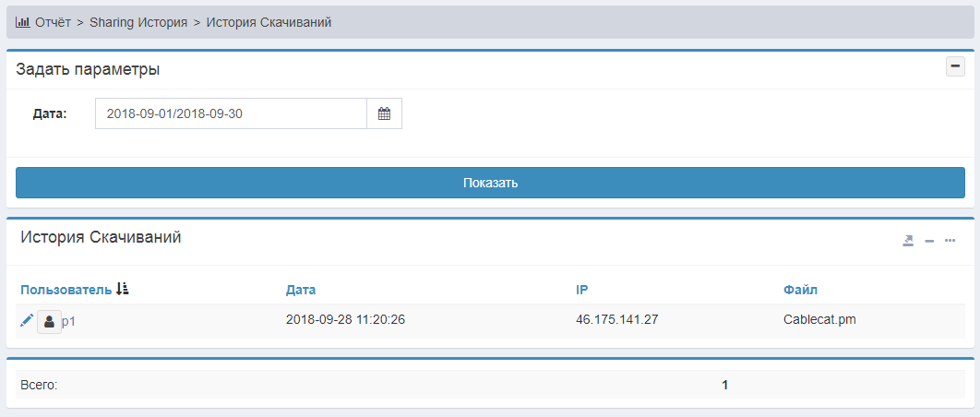Collapse the Задать параметры panel

(955, 66)
